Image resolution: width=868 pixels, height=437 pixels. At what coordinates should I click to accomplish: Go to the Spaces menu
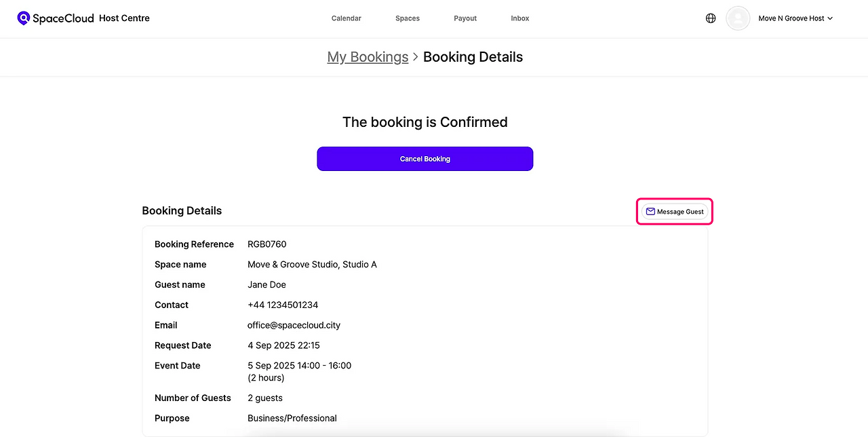tap(408, 18)
